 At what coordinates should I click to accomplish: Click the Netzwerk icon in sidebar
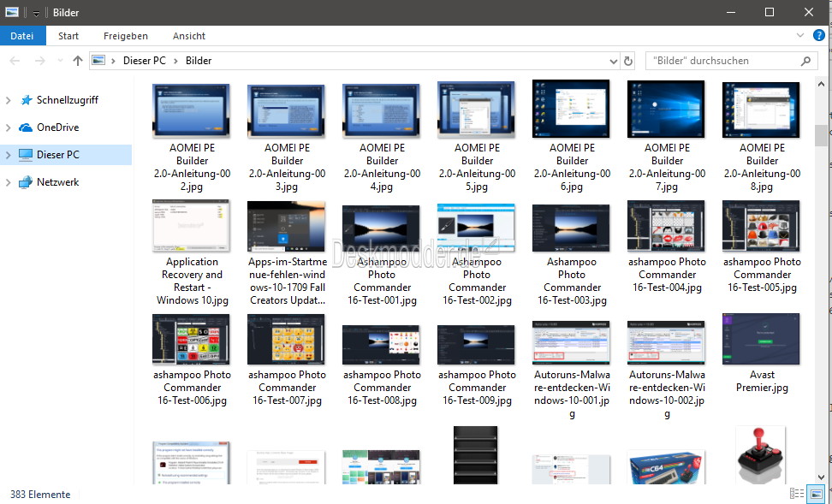(26, 182)
